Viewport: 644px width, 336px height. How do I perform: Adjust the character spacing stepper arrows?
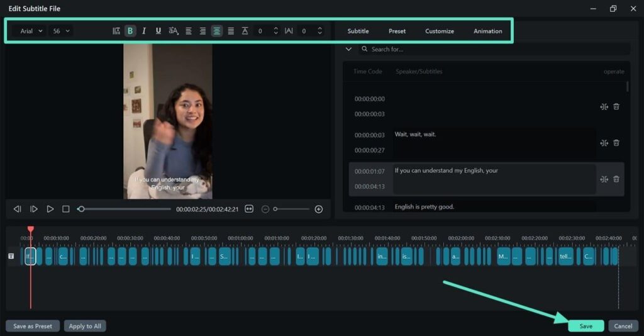[319, 31]
